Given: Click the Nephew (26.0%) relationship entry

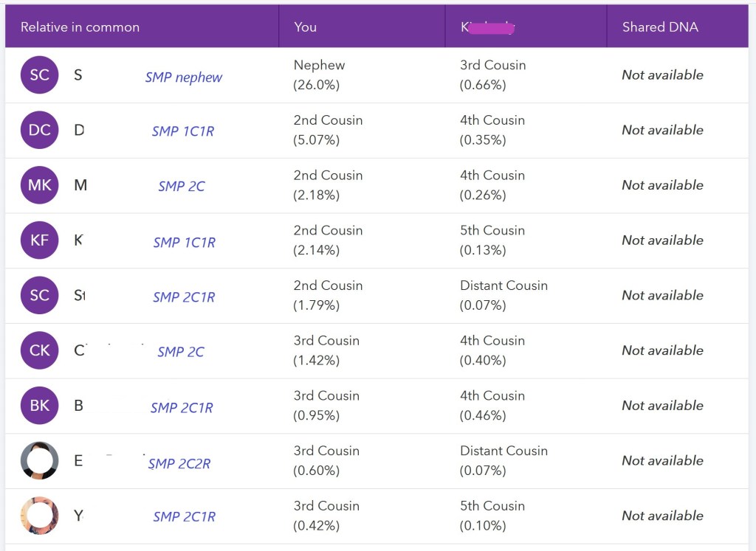Looking at the screenshot, I should [319, 75].
